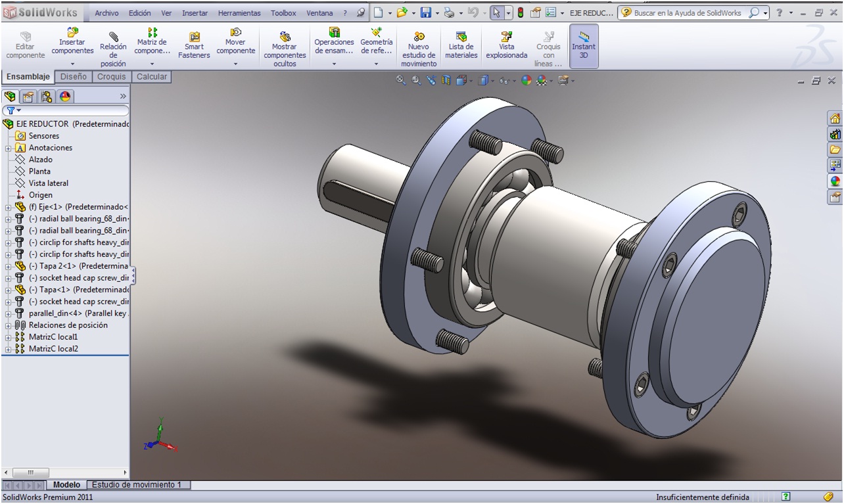Open the Herramientas menu
The image size is (844, 504).
pyautogui.click(x=239, y=13)
